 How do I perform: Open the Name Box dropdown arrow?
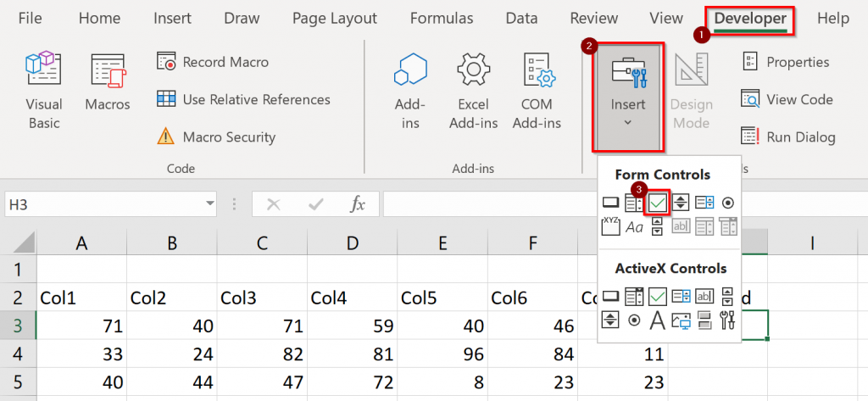pos(209,203)
